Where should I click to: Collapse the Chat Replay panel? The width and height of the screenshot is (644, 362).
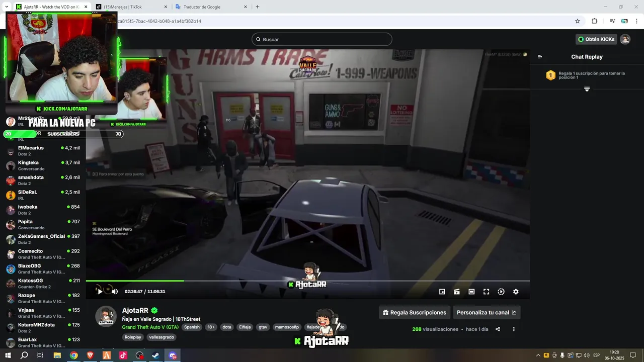[x=540, y=57]
